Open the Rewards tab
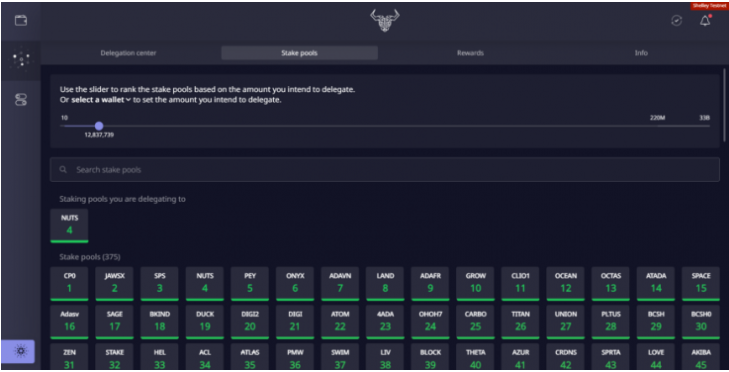This screenshot has width=729, height=372. [470, 53]
